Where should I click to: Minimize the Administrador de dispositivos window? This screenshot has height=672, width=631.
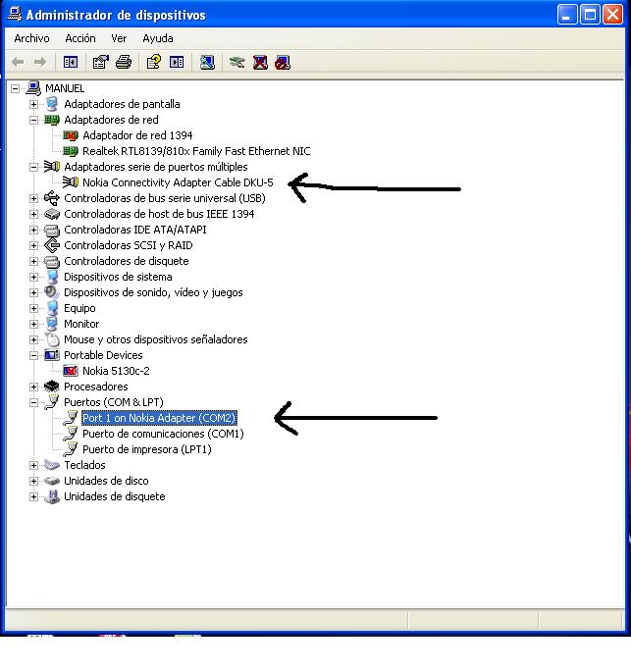point(567,15)
